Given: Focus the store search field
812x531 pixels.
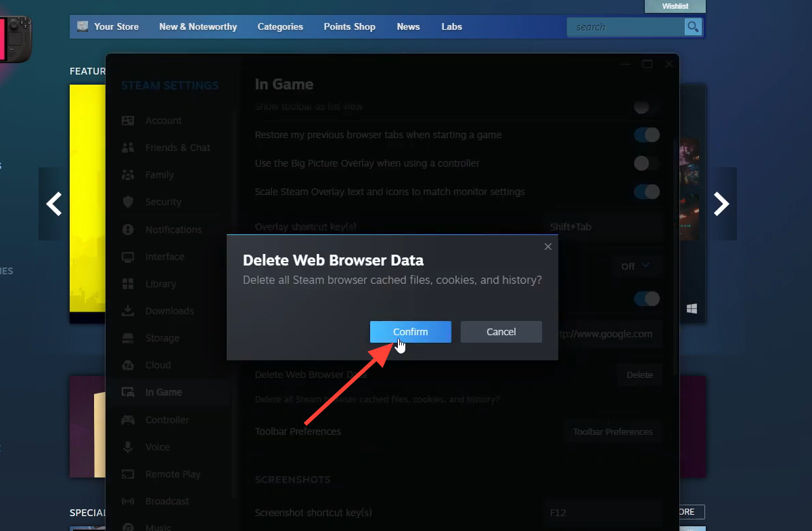Looking at the screenshot, I should click(626, 27).
